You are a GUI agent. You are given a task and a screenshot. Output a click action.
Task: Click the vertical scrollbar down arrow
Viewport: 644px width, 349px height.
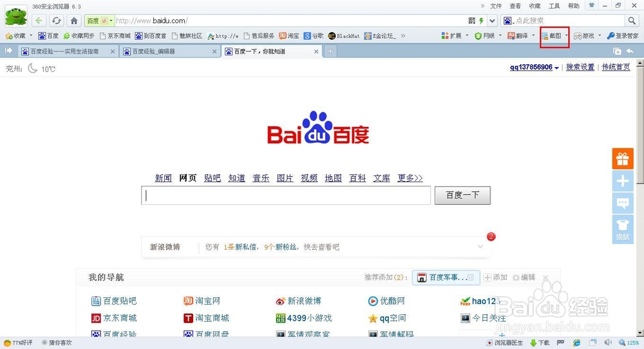pyautogui.click(x=640, y=332)
